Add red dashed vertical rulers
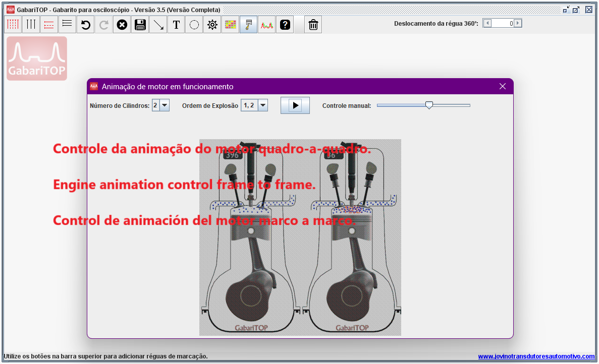This screenshot has height=364, width=599. point(13,25)
